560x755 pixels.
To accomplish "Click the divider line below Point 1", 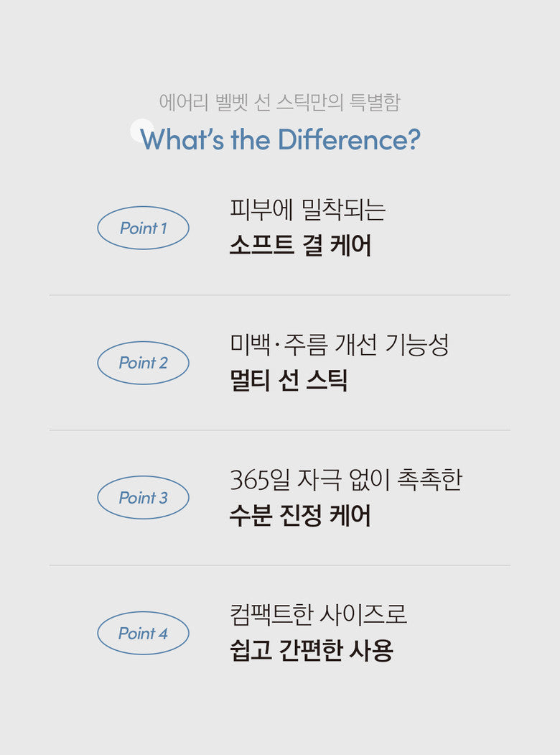I will coord(280,295).
